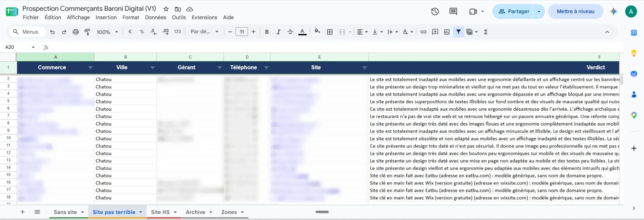Open Site column filter
The image size is (644, 220).
click(x=365, y=67)
